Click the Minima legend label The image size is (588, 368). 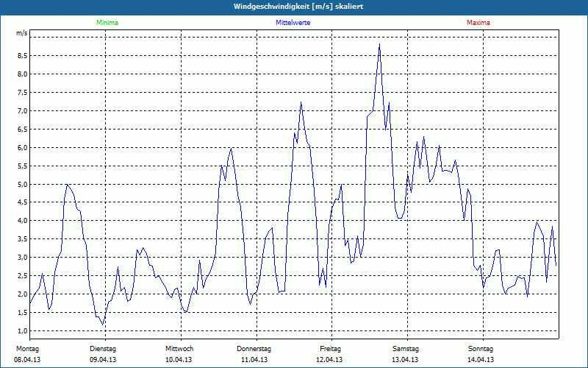coord(107,23)
